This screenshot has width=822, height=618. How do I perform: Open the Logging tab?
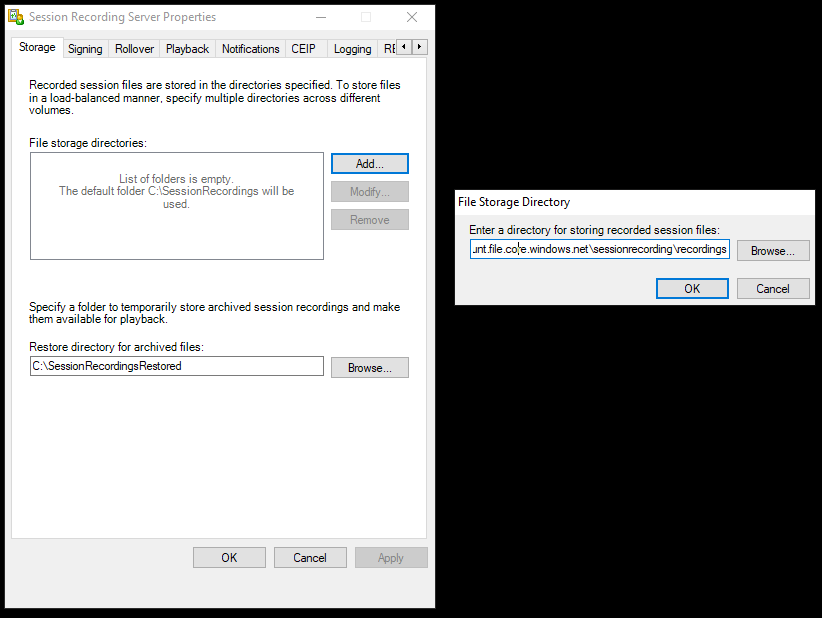352,48
